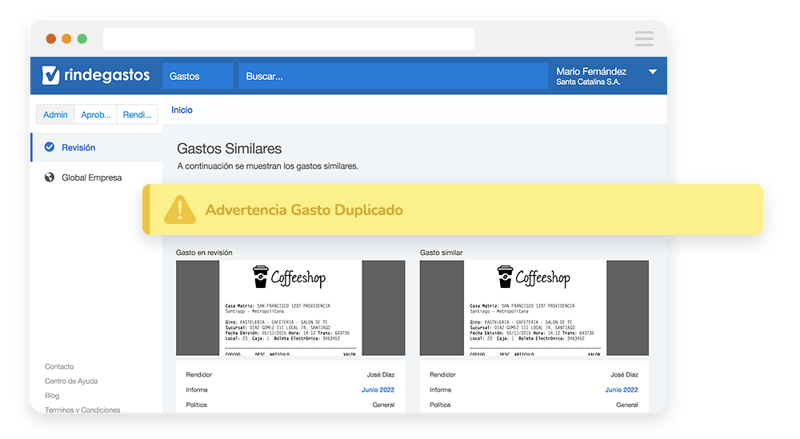Click the Contacto footer link

pyautogui.click(x=59, y=367)
